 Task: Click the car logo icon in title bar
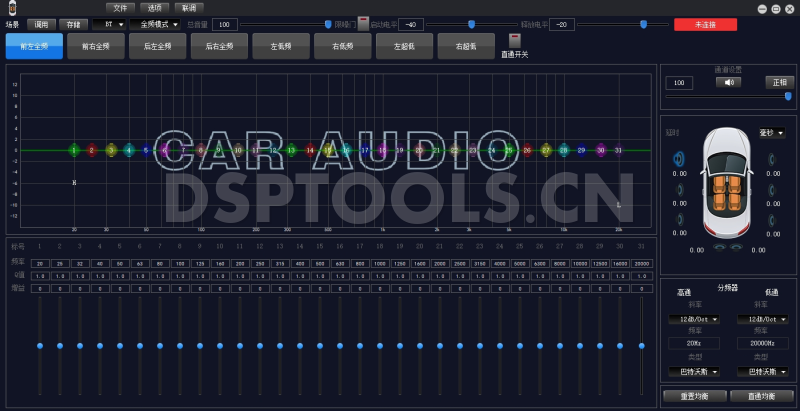pos(12,8)
